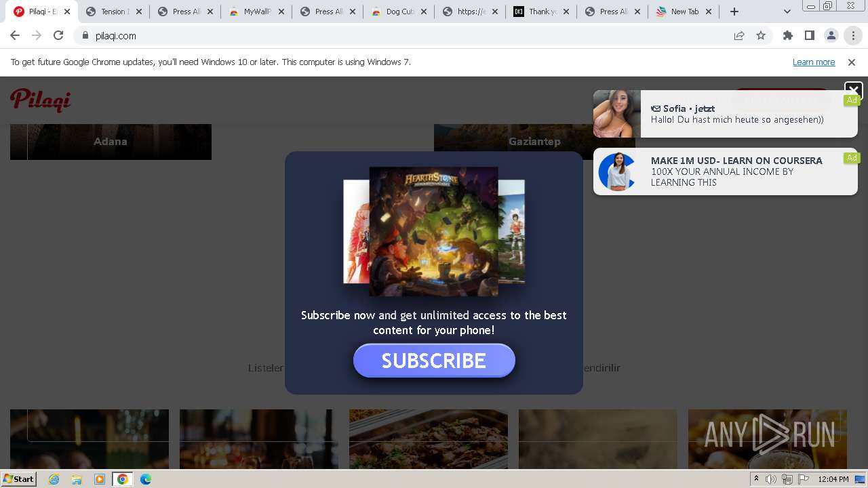Switch to the MyWallP tab
The width and height of the screenshot is (868, 488).
point(256,12)
